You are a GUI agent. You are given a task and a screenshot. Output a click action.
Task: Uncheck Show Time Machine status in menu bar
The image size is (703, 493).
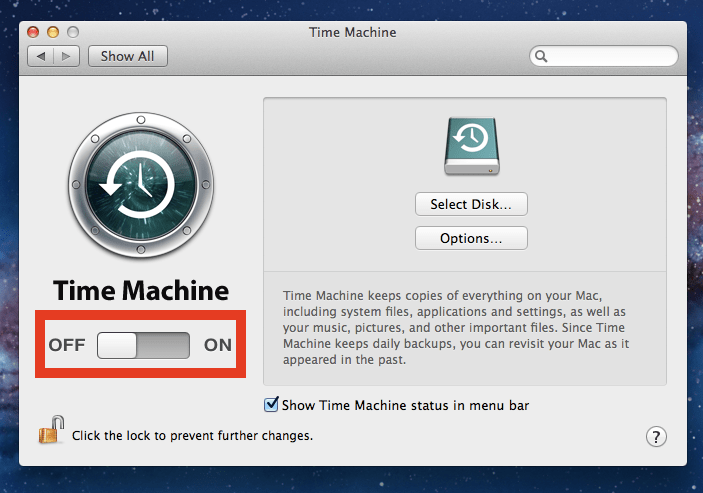click(271, 405)
